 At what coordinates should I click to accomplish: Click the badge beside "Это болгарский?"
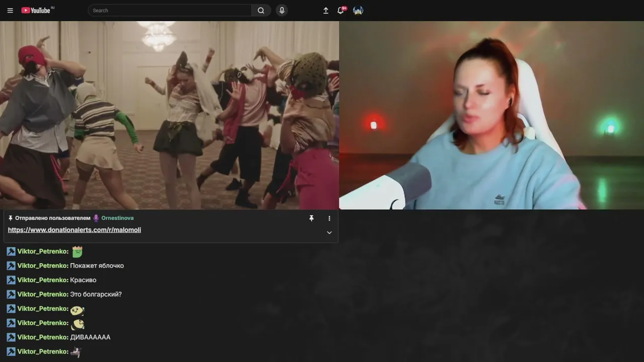point(11,294)
